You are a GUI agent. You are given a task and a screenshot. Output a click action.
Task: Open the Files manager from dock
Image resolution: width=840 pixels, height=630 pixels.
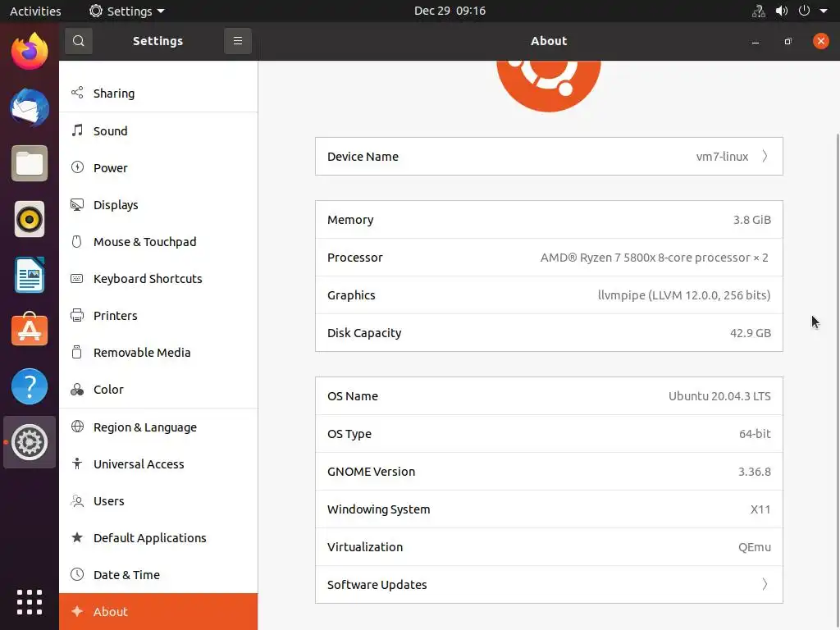click(x=30, y=163)
